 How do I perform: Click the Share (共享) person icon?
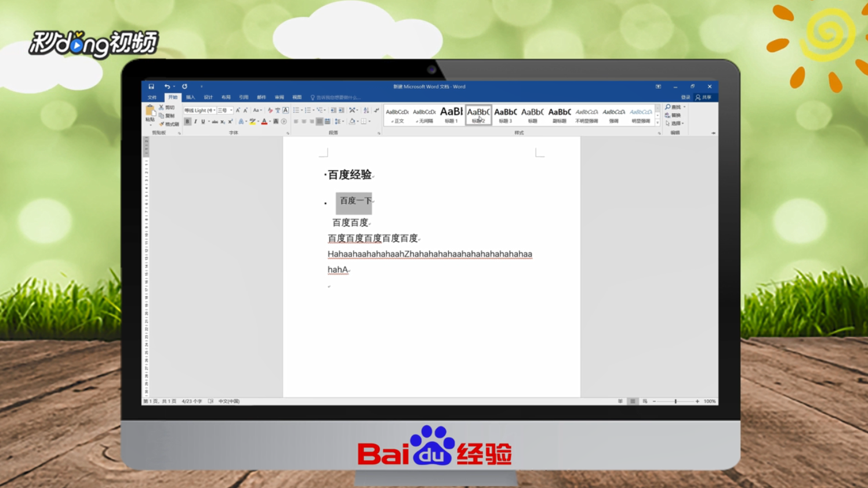[698, 97]
